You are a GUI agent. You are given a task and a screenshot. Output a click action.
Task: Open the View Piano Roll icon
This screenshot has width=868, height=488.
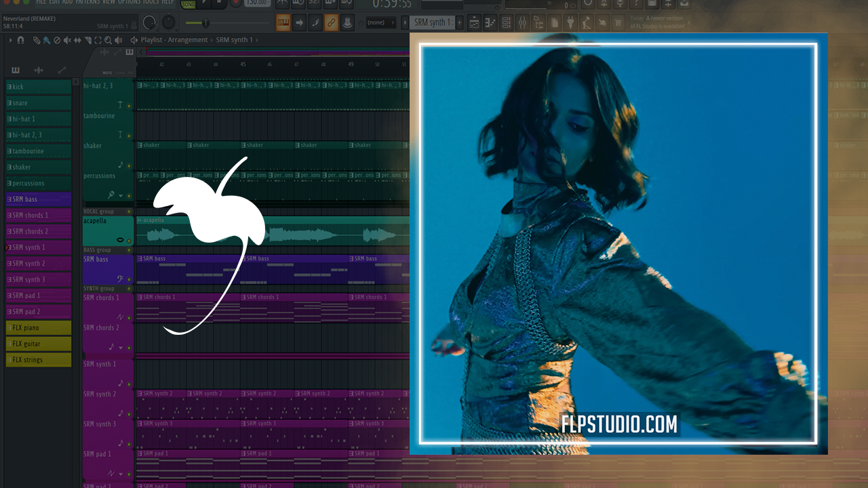490,22
